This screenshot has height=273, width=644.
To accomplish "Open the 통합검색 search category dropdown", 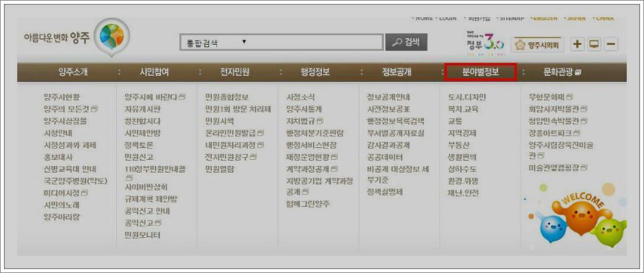I will 216,43.
